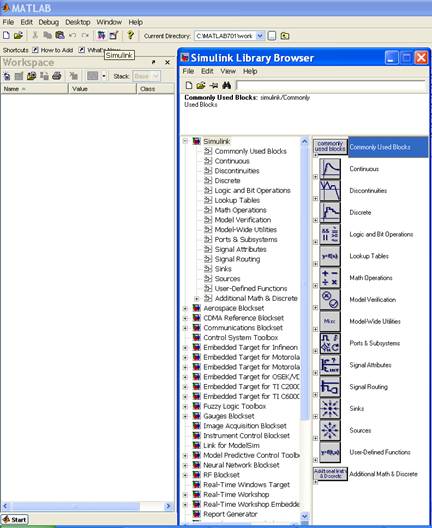Click the Value column header in Workspace
This screenshot has height=528, width=432.
click(x=102, y=89)
